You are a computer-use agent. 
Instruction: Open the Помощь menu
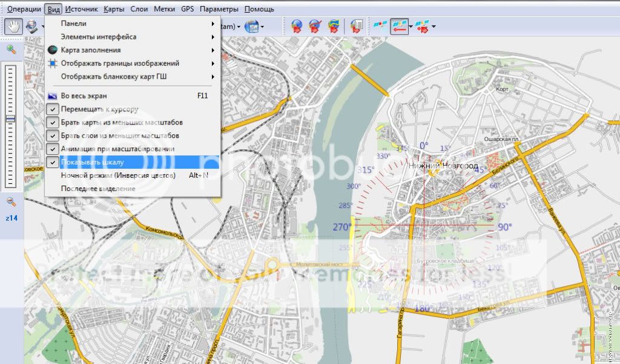pyautogui.click(x=259, y=9)
